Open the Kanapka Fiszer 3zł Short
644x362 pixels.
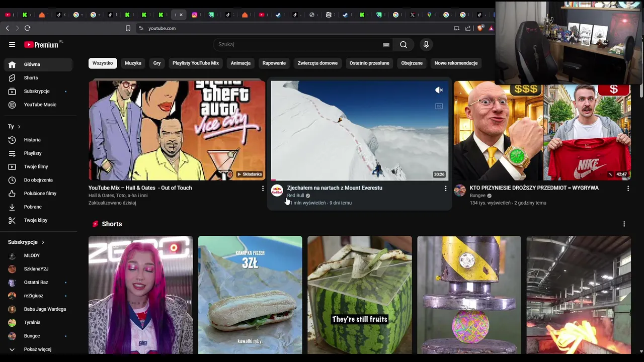250,295
